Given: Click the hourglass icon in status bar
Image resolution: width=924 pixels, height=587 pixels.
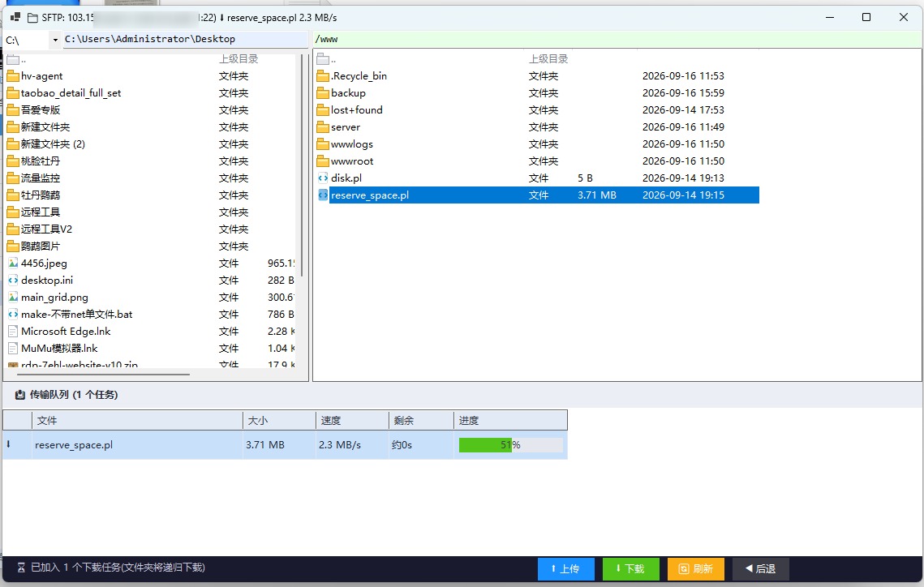Looking at the screenshot, I should [x=21, y=568].
